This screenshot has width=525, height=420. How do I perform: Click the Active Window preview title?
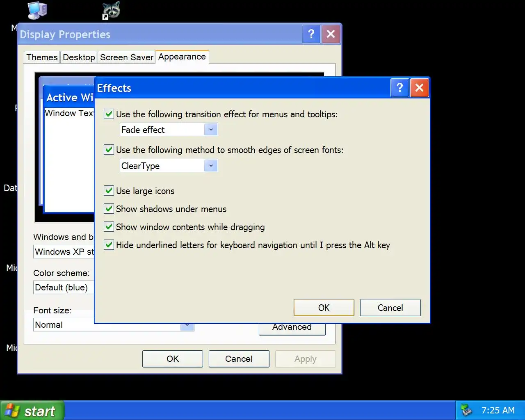pos(70,98)
